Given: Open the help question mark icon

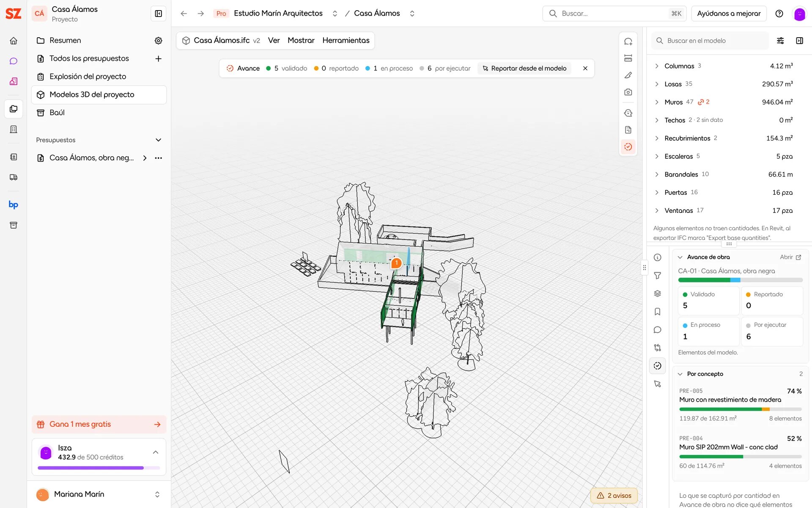Looking at the screenshot, I should (x=779, y=14).
